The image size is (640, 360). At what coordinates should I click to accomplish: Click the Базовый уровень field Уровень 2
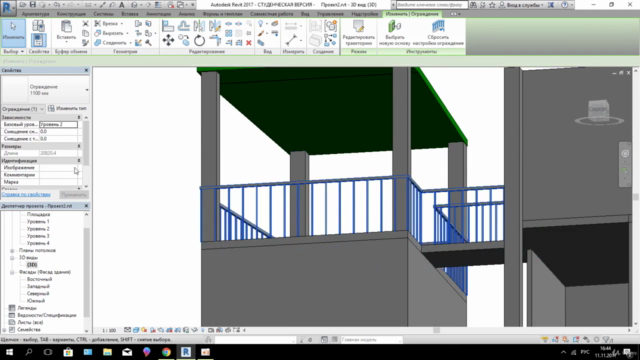(x=58, y=124)
